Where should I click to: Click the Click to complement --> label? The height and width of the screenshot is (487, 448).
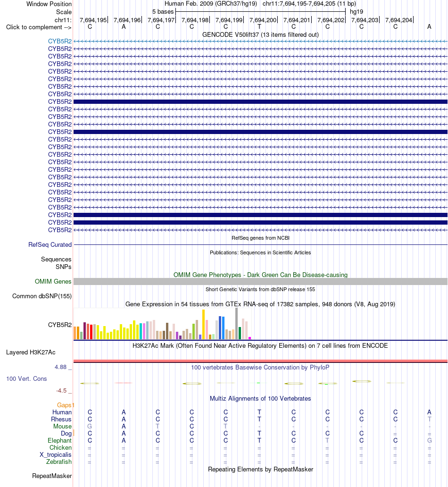point(39,27)
